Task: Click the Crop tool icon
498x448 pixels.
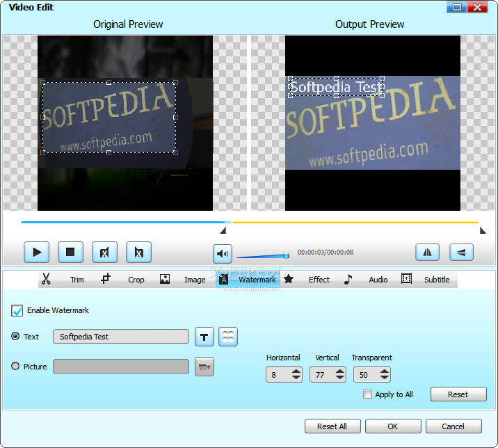Action: tap(106, 279)
